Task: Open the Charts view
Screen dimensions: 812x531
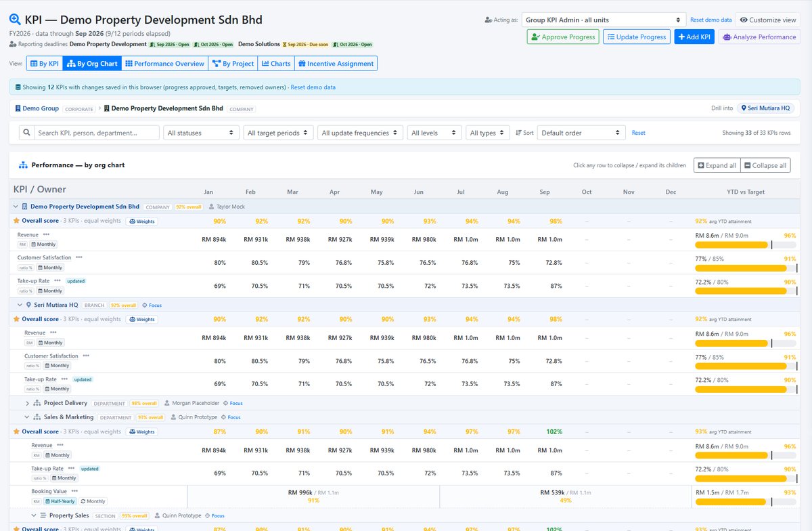Action: [276, 64]
